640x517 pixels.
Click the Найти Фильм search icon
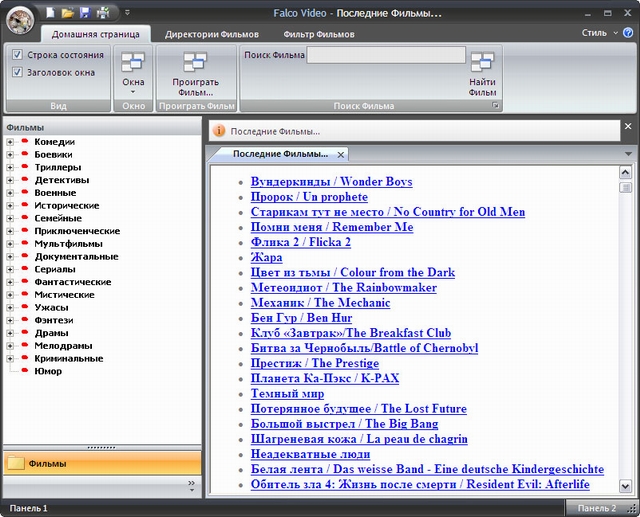482,73
